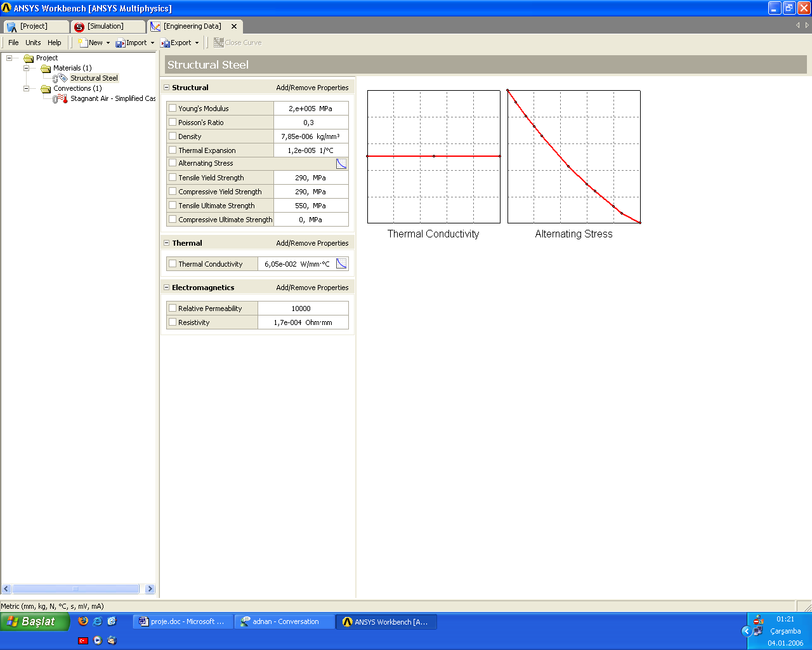Image resolution: width=812 pixels, height=650 pixels.
Task: Toggle the Compressive Ultimate Strength checkbox
Action: 173,219
